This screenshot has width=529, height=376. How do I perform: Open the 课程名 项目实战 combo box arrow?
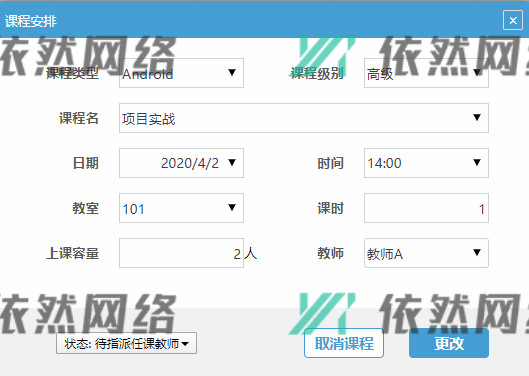point(477,117)
